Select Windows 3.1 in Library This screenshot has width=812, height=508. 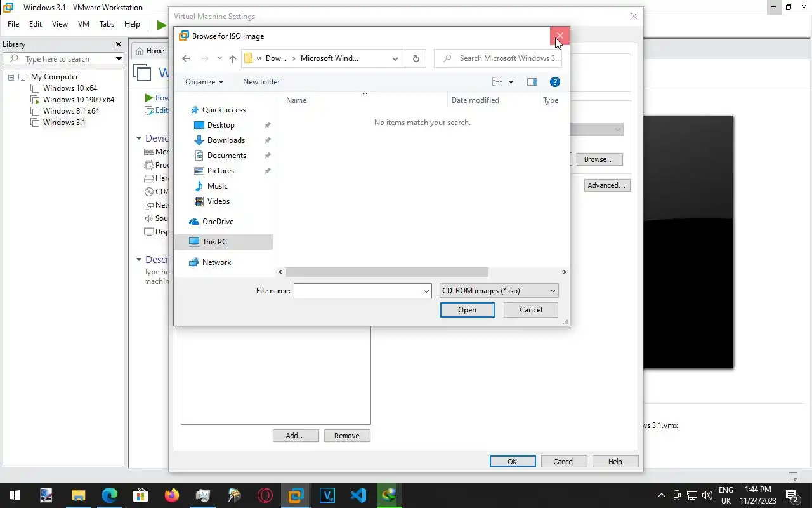point(63,123)
